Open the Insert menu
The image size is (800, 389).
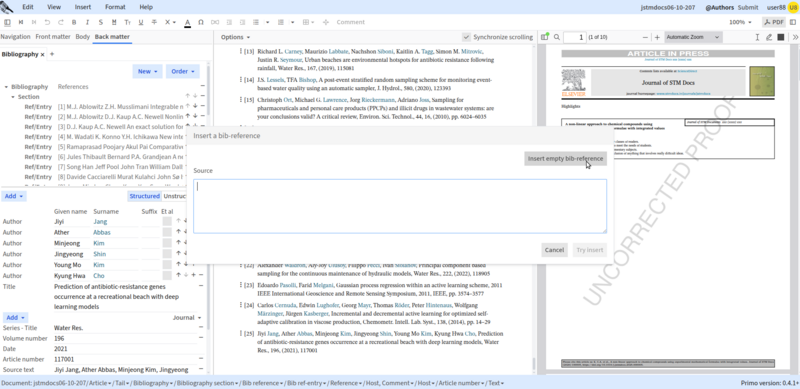[x=83, y=7]
